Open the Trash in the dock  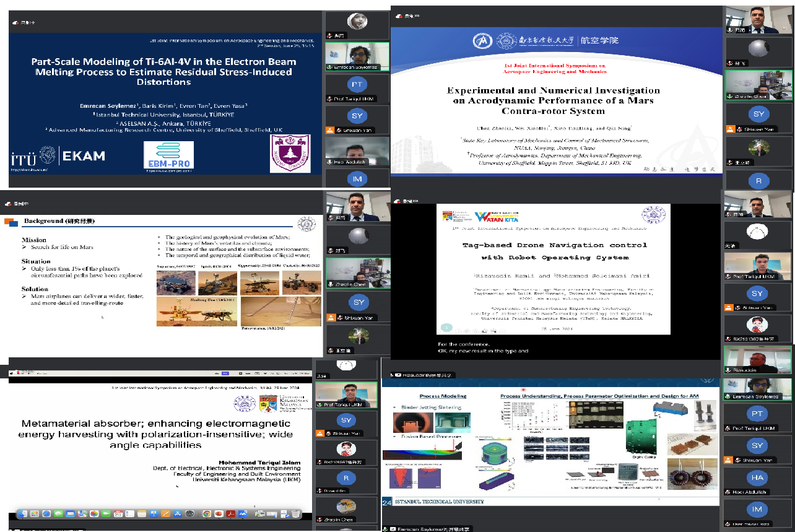click(295, 513)
